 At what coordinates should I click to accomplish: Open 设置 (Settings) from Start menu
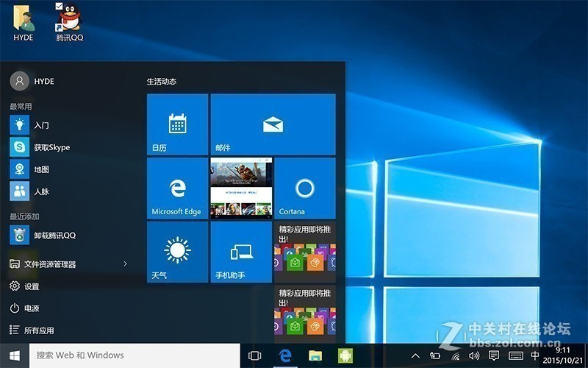pos(31,286)
